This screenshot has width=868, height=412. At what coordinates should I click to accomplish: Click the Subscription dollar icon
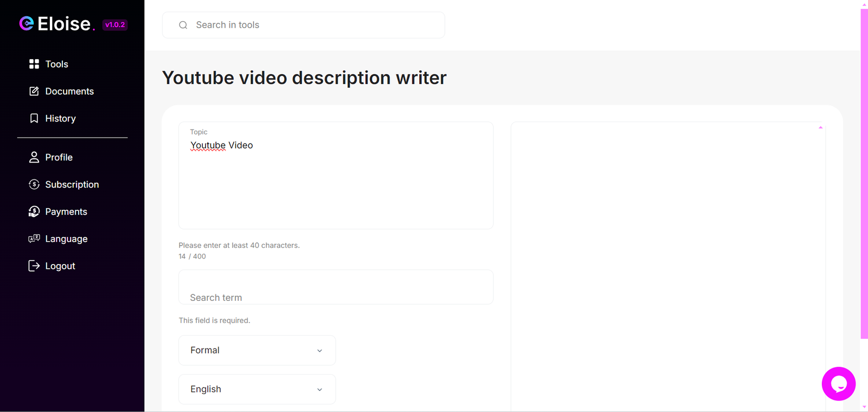click(34, 184)
